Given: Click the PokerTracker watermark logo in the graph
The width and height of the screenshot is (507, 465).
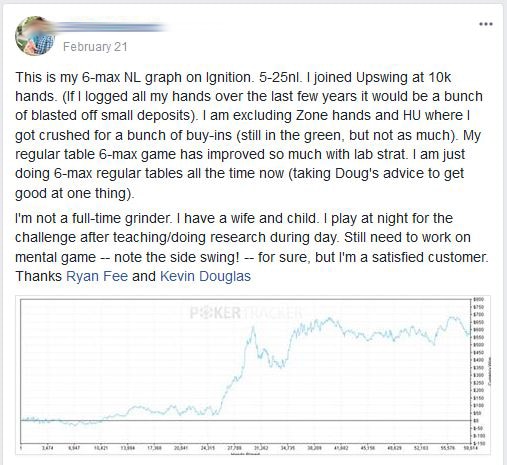Looking at the screenshot, I should 247,313.
